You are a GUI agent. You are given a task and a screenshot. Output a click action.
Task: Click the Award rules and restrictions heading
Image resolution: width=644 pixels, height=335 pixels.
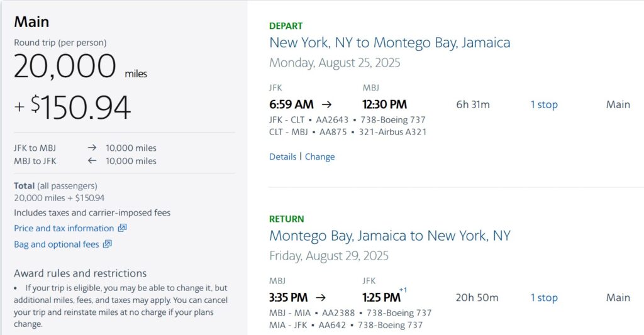pos(80,273)
